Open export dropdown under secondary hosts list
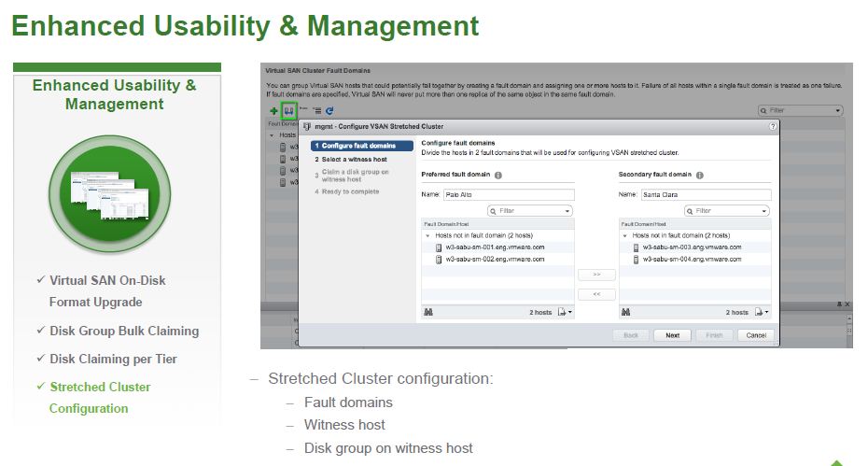The image size is (868, 466). [763, 312]
